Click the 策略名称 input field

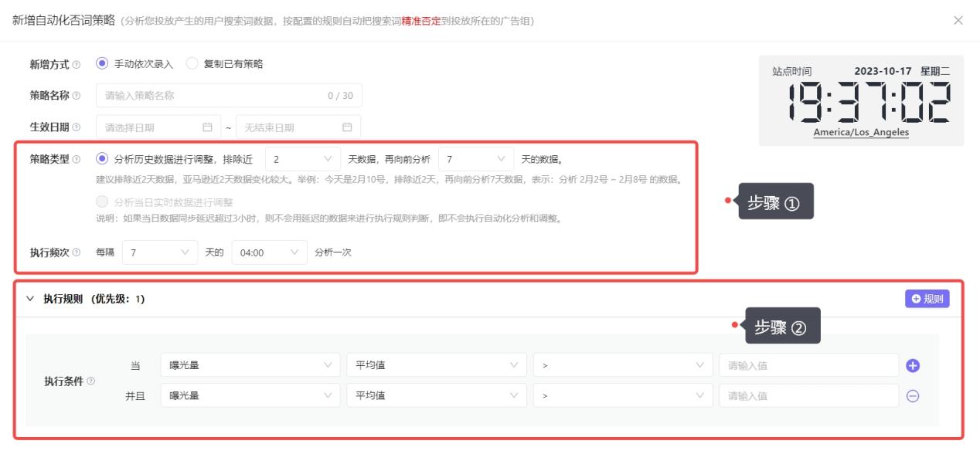pos(229,96)
